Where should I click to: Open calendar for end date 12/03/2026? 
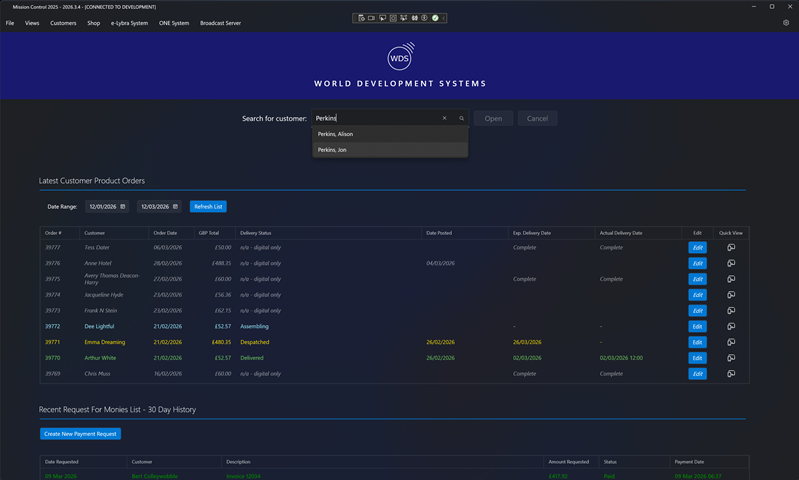pyautogui.click(x=175, y=207)
